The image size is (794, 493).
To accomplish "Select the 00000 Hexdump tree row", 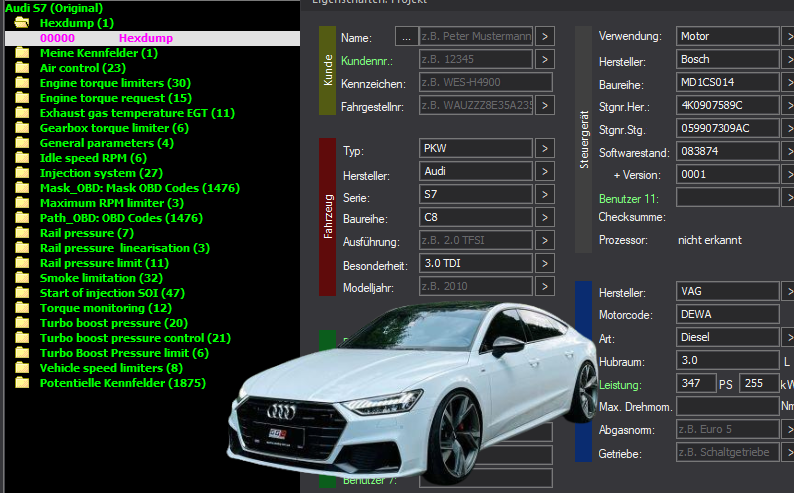I will point(152,38).
